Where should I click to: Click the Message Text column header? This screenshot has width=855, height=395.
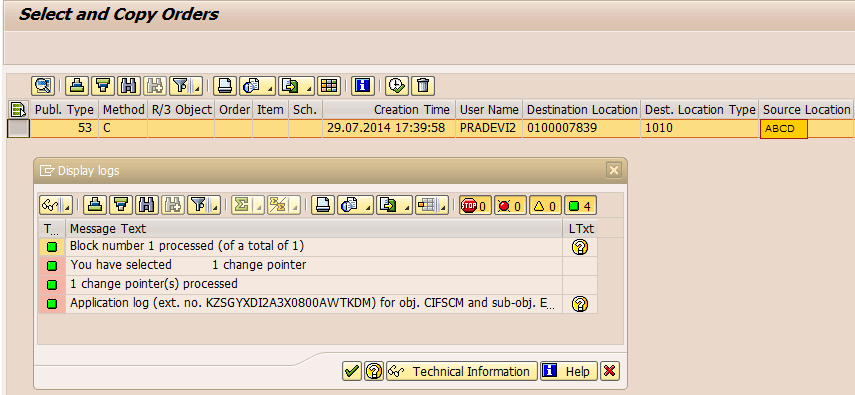click(x=314, y=229)
